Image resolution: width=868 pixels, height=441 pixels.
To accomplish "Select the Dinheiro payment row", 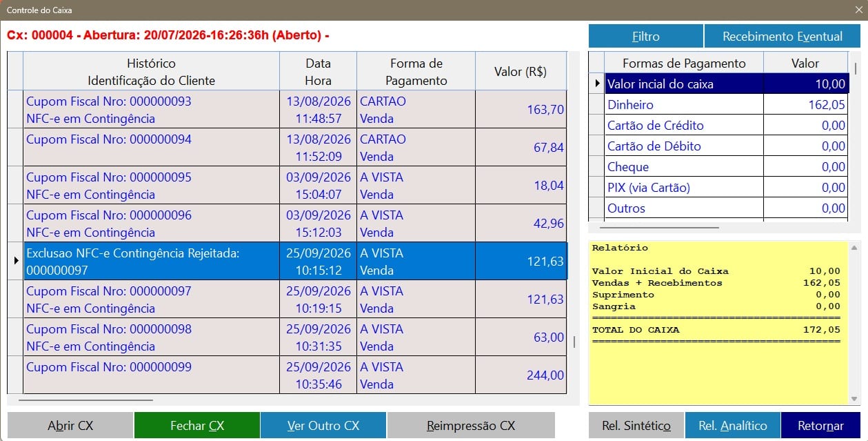I will click(x=718, y=105).
